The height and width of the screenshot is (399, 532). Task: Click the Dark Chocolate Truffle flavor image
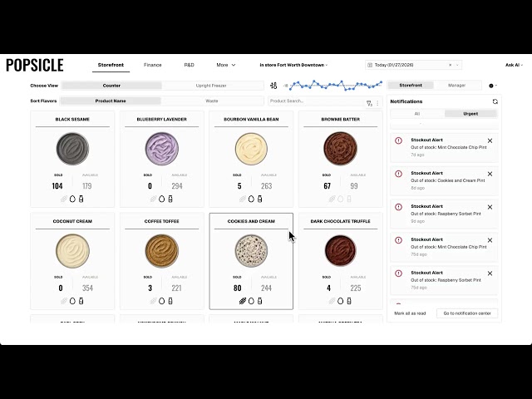point(340,250)
